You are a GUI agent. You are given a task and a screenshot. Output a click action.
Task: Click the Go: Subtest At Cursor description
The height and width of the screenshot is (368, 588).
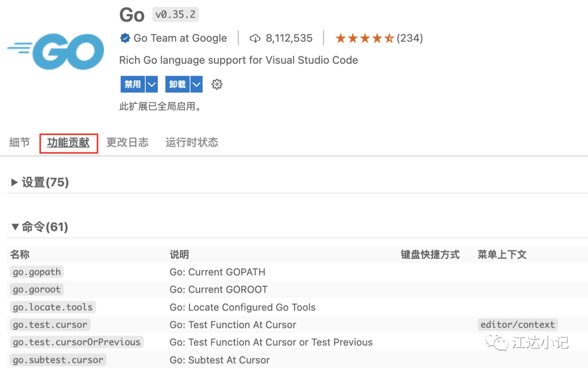tap(220, 360)
